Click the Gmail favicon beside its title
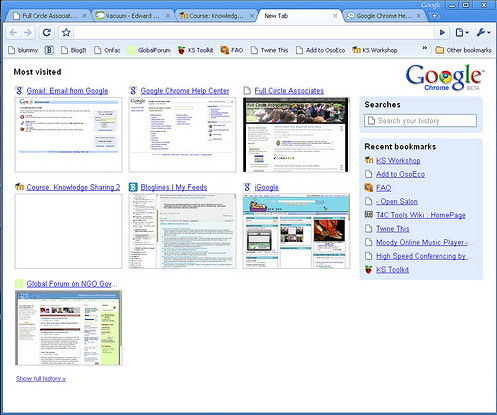 (19, 91)
